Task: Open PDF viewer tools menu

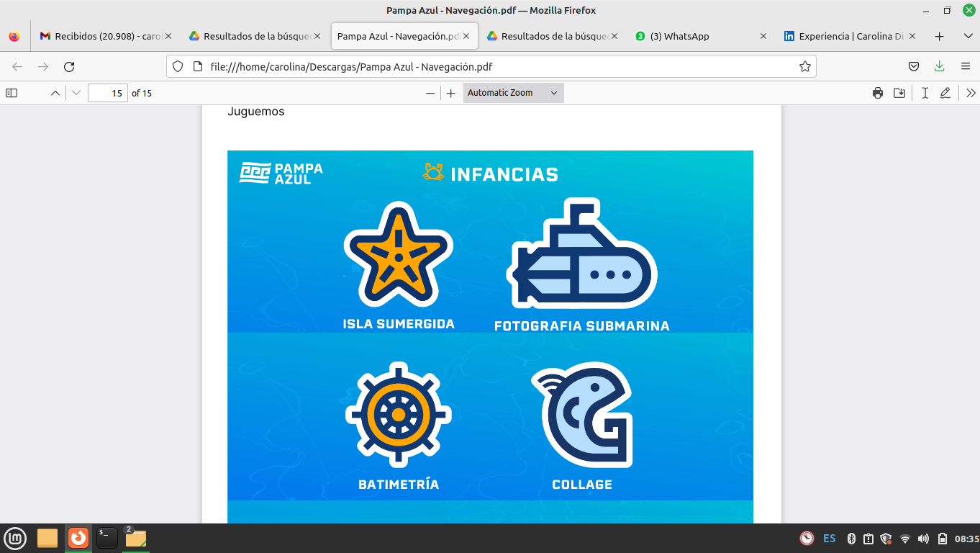Action: (x=971, y=93)
